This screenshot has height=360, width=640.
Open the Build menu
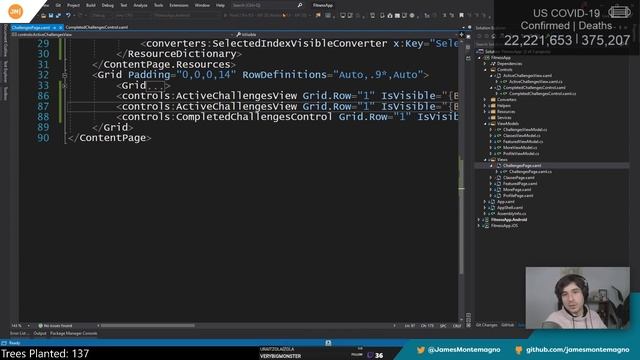[x=91, y=5]
